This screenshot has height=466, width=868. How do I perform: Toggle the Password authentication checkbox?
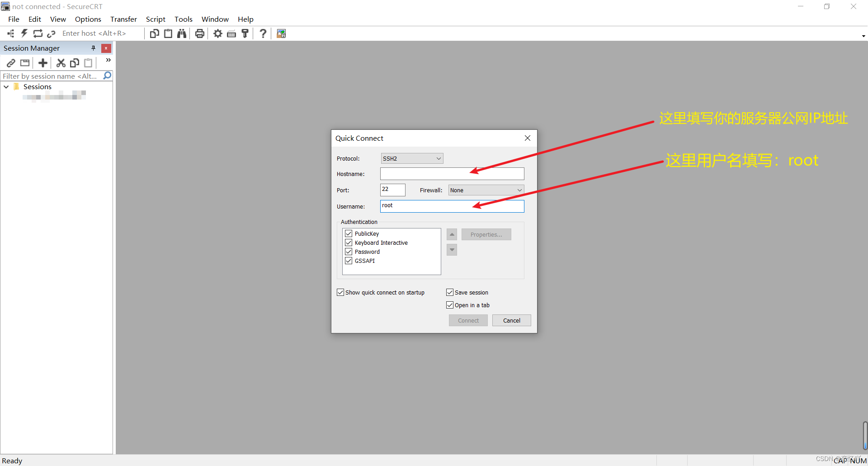pos(349,252)
